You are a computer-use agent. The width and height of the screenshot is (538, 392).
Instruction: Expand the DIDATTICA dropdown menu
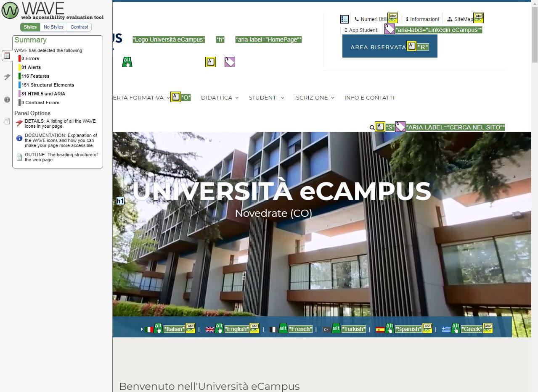click(x=220, y=97)
